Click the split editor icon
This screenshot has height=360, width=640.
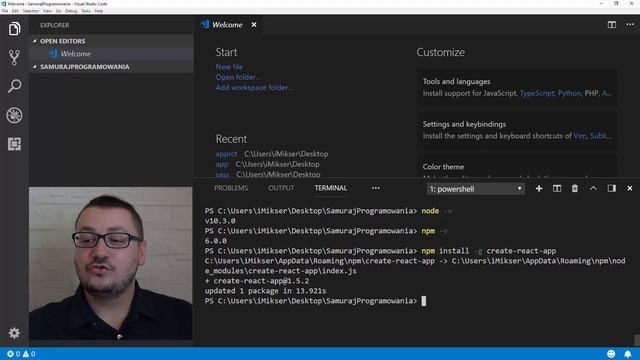click(611, 25)
